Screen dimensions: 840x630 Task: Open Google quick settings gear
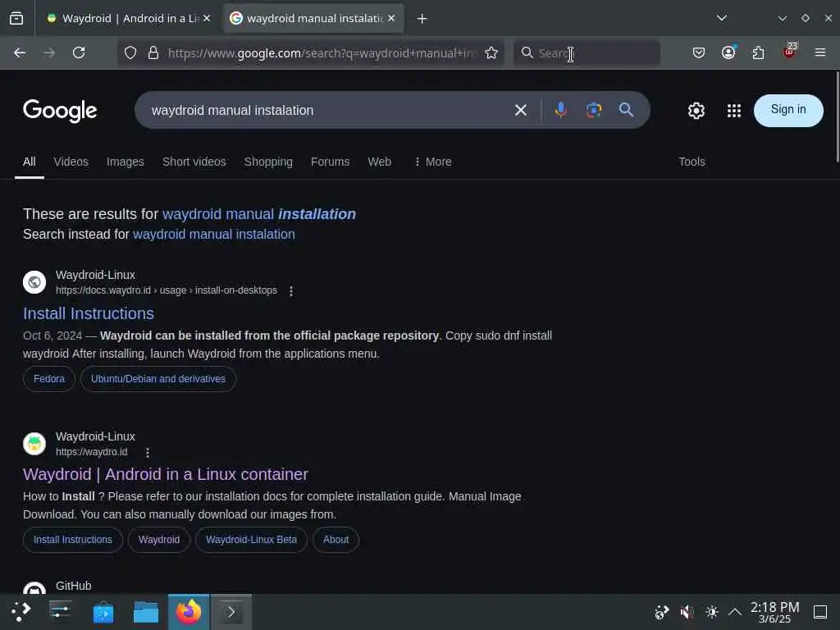coord(696,111)
